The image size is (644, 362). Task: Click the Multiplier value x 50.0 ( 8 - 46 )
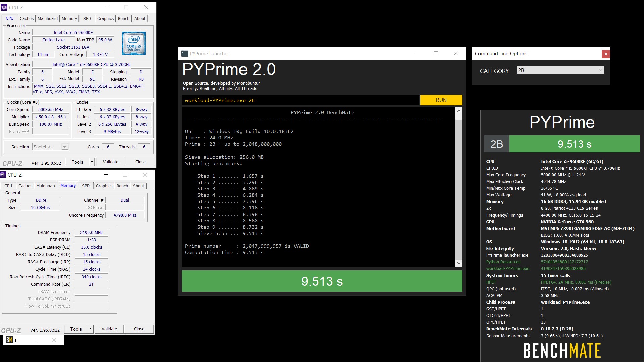coord(51,117)
